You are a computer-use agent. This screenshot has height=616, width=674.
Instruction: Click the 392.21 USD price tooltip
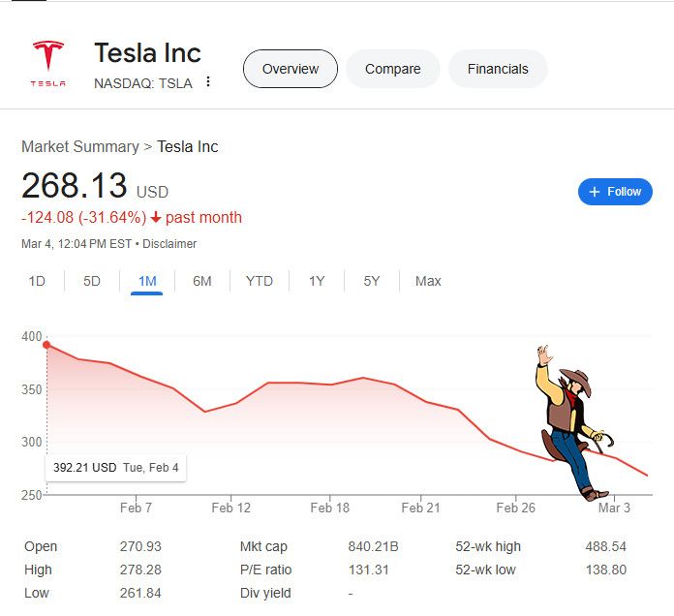tap(115, 468)
